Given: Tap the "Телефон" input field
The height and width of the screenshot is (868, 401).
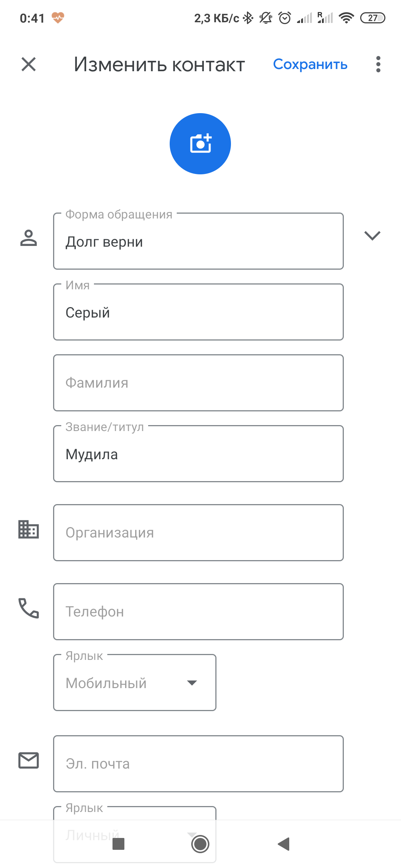Looking at the screenshot, I should [198, 612].
